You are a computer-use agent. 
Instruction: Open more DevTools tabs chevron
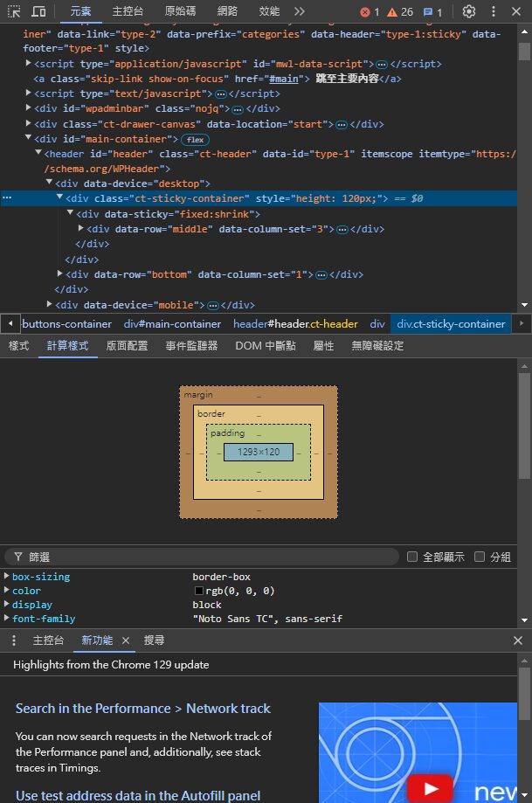tap(300, 10)
